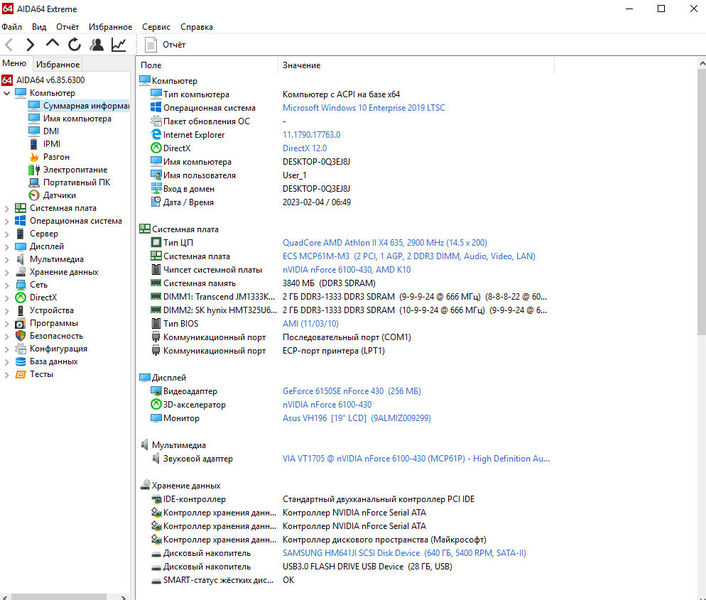Open the Справка menu
This screenshot has height=600, width=706.
(x=197, y=27)
